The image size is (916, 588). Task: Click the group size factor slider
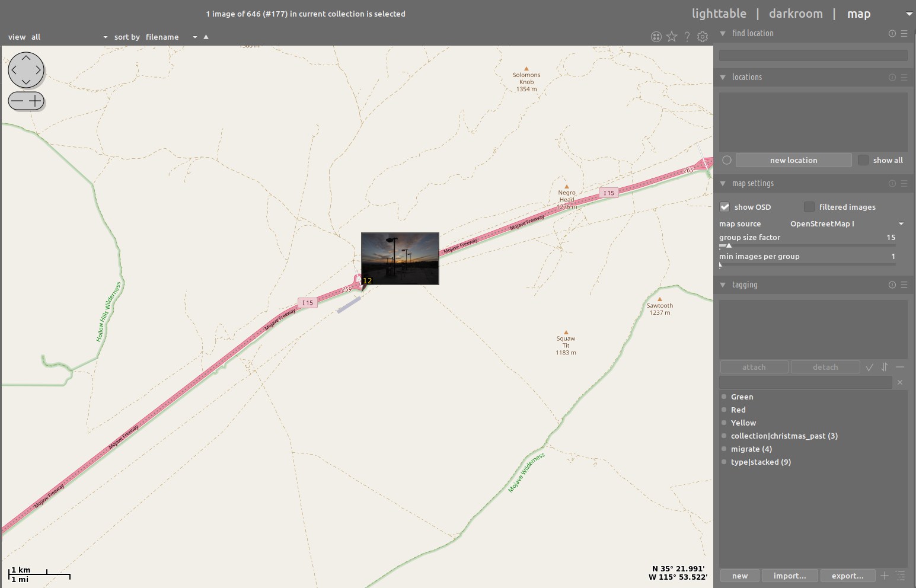pyautogui.click(x=807, y=245)
